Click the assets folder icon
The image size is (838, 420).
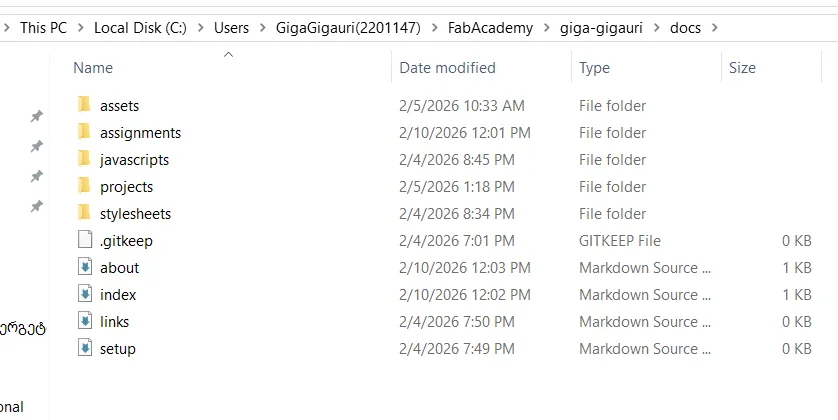[x=84, y=105]
